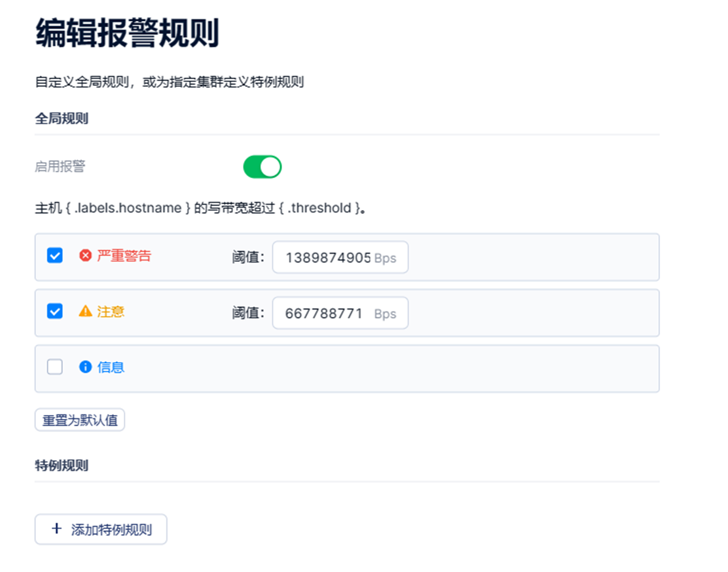
Task: Uncheck the 注意 checkbox
Action: [x=55, y=311]
